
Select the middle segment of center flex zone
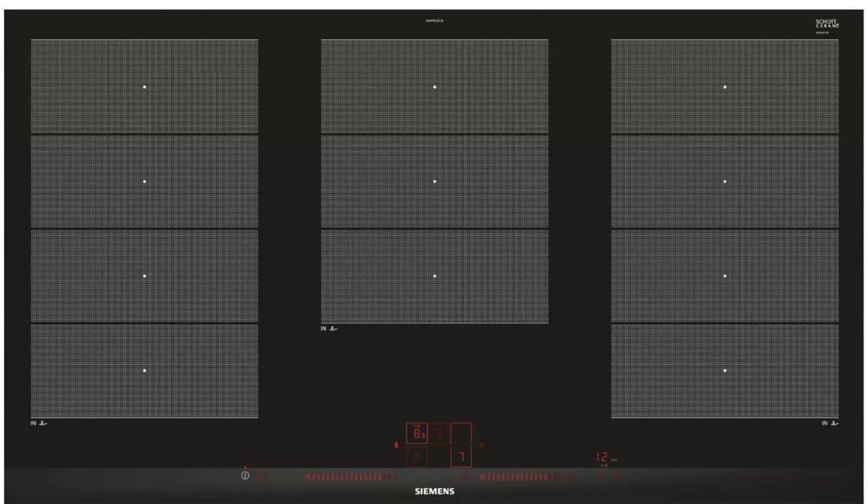(435, 181)
